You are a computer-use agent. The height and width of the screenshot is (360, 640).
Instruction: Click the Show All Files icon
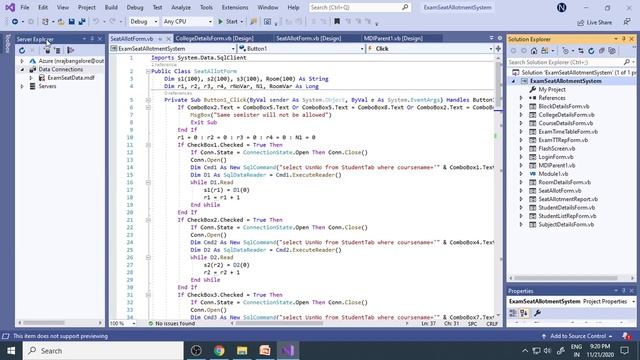pos(611,51)
